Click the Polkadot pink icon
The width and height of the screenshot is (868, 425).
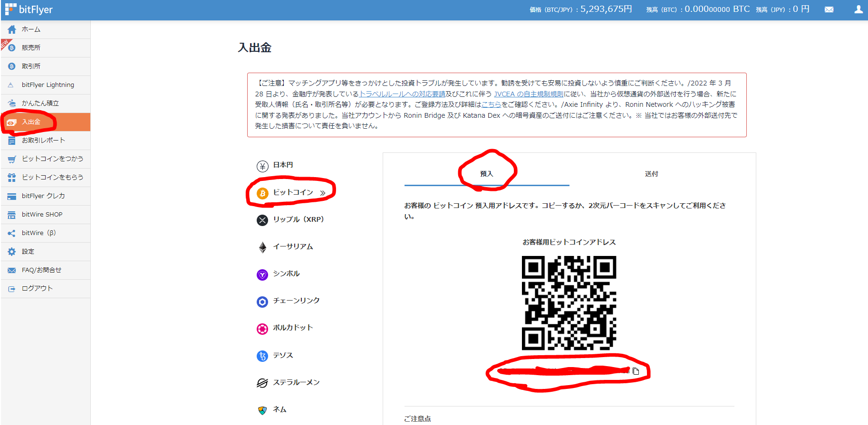point(262,329)
